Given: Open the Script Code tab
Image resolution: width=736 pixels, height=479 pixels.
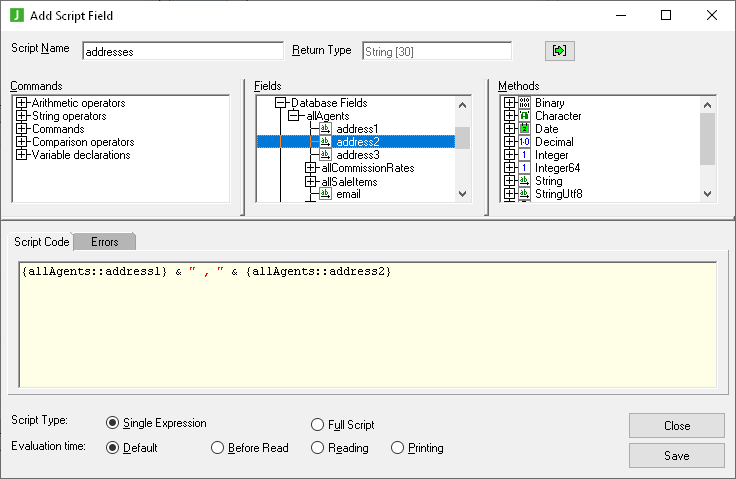Looking at the screenshot, I should [41, 242].
